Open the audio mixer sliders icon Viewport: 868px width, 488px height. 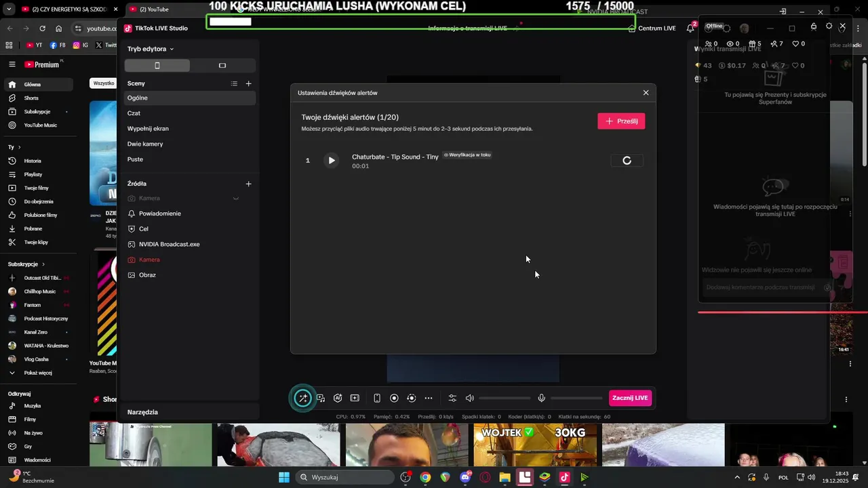point(452,398)
